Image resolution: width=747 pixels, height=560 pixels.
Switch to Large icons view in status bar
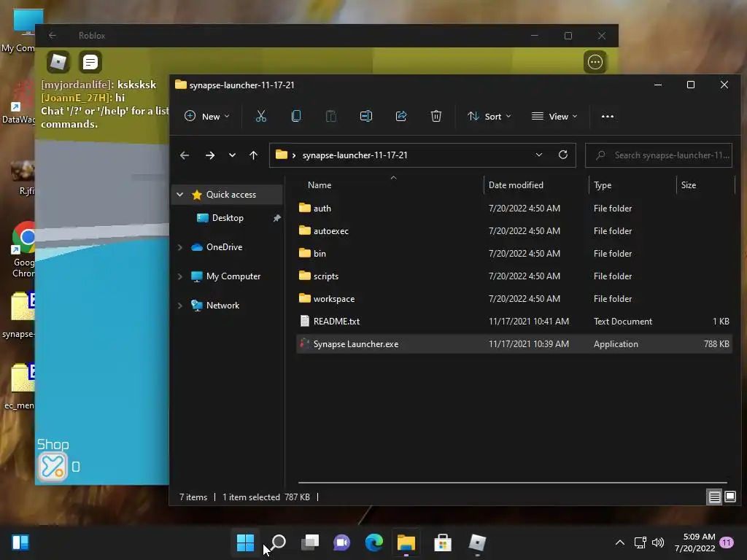click(x=729, y=497)
